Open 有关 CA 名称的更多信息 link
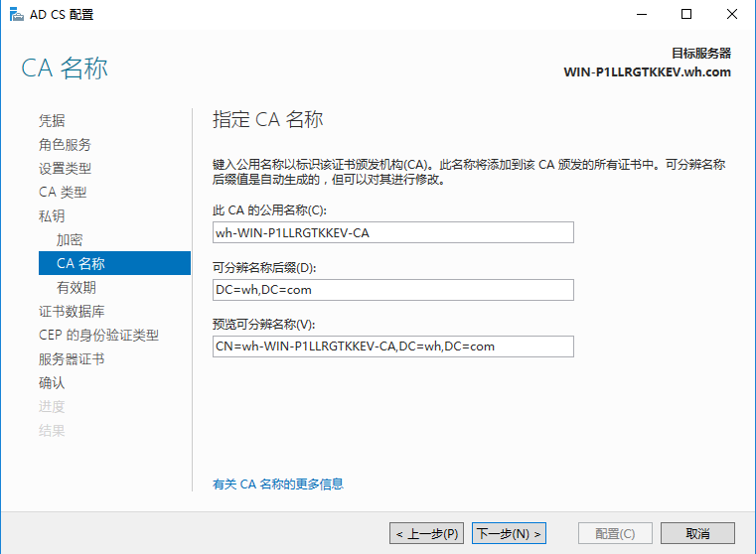756x554 pixels. point(278,485)
